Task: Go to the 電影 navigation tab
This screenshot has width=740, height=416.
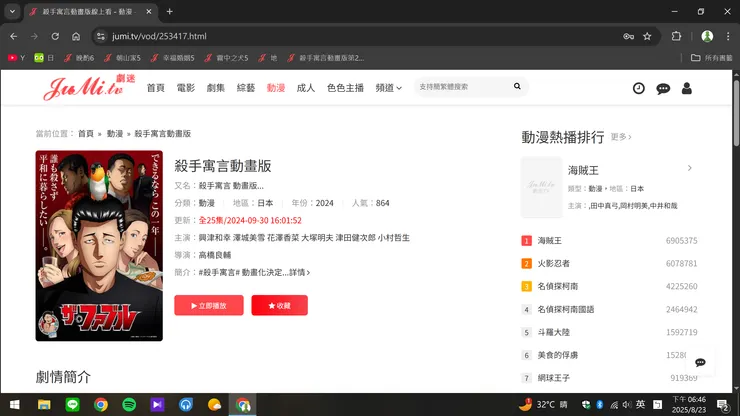Action: coord(185,88)
